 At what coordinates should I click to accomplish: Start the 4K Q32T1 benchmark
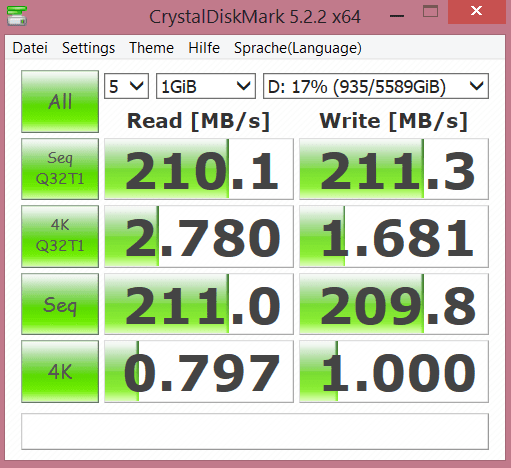(x=60, y=236)
